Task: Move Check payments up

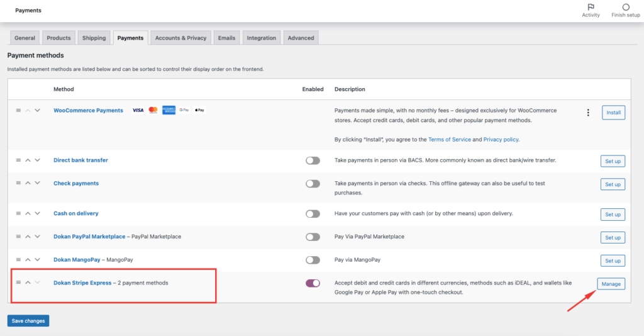Action: (x=28, y=183)
